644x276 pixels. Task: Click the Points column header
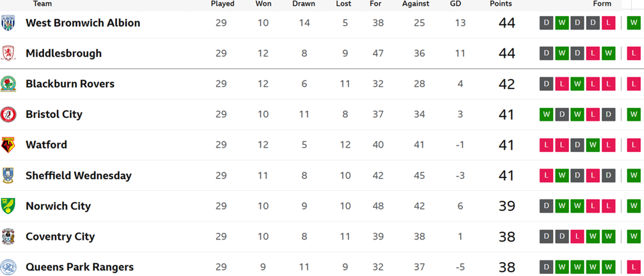point(501,4)
